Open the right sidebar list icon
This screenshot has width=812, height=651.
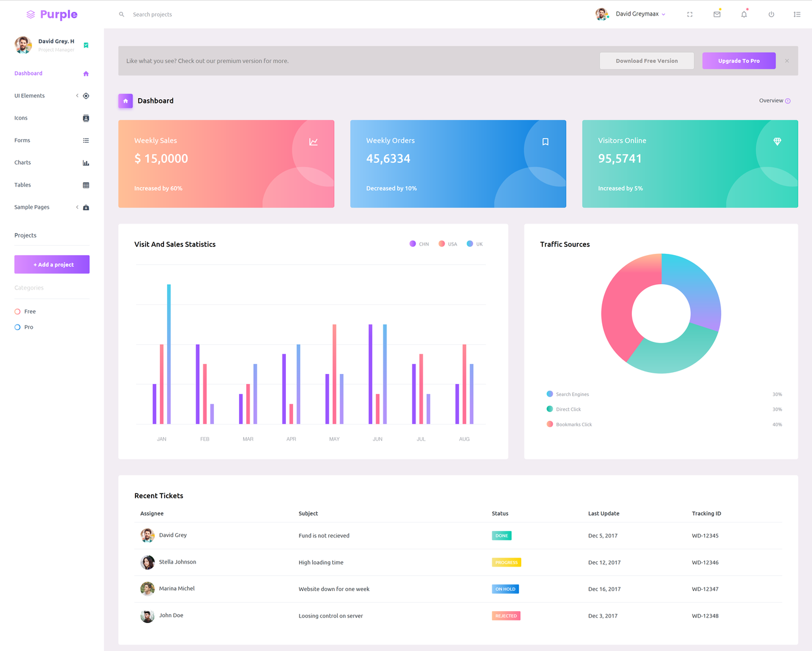(x=797, y=14)
